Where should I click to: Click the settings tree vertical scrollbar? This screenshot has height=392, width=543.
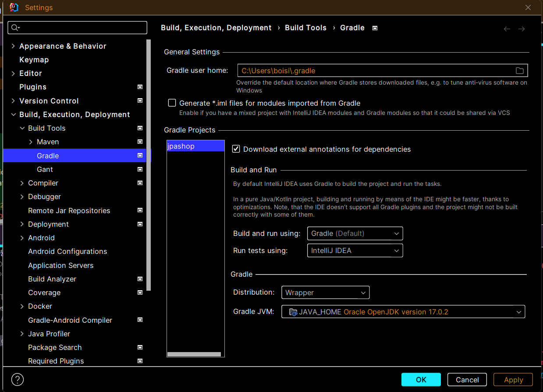pos(149,164)
